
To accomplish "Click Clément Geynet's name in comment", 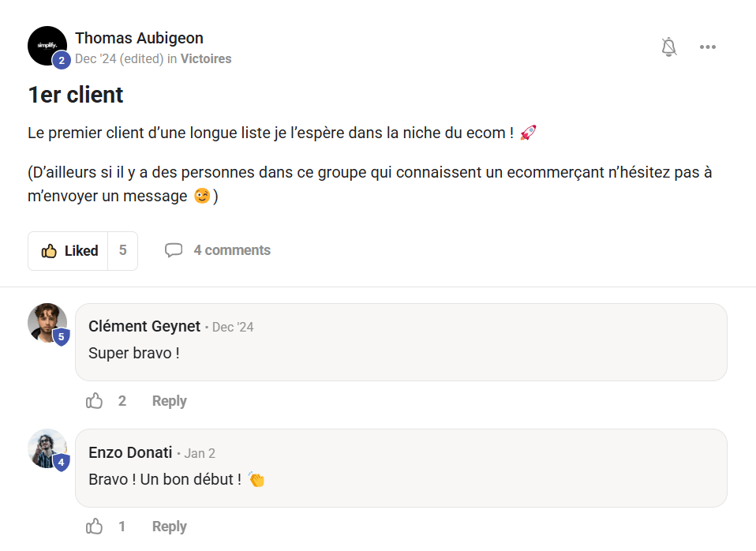I will click(x=144, y=326).
